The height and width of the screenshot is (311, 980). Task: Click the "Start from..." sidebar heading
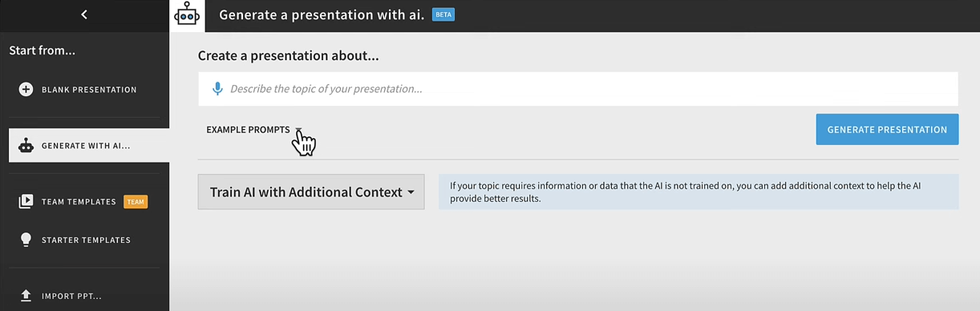coord(42,50)
